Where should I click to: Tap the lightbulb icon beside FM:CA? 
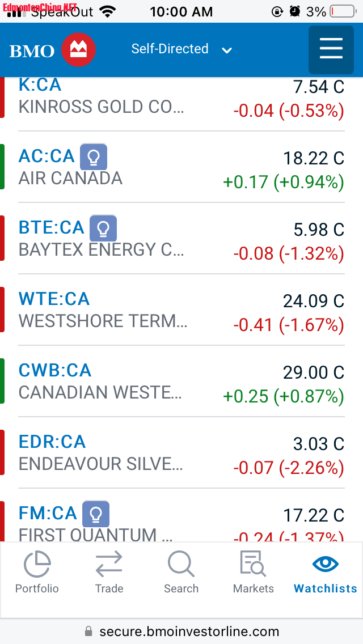click(x=96, y=514)
